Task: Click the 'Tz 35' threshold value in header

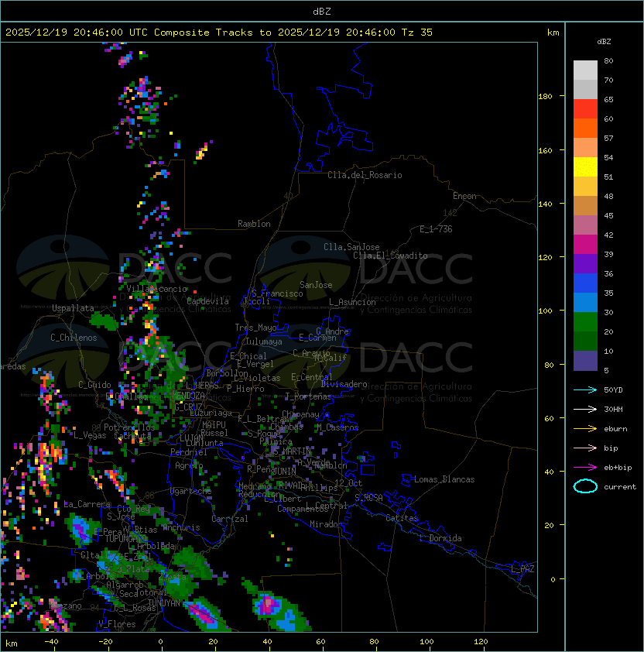Action: pos(417,33)
